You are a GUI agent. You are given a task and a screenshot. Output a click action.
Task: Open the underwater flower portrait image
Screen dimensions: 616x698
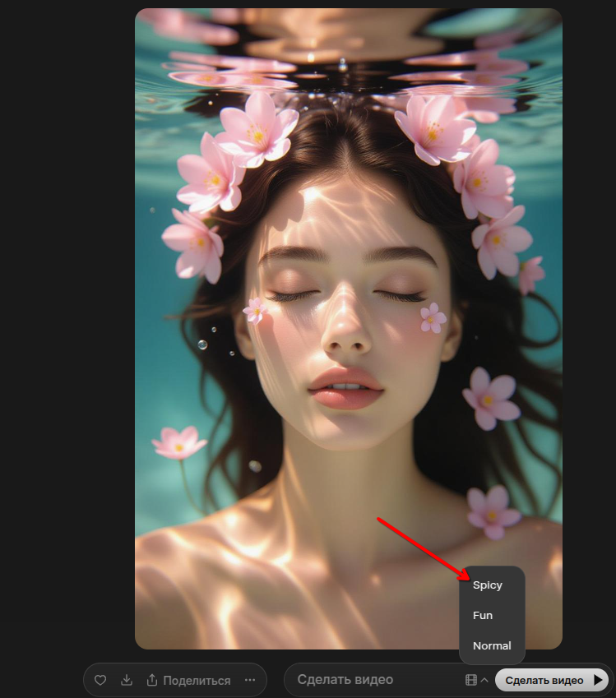point(349,329)
